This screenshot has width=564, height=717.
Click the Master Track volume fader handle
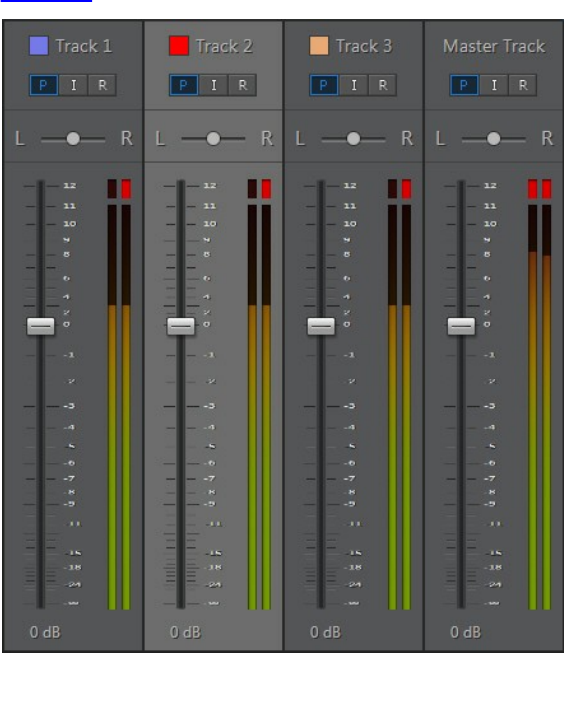pos(461,326)
